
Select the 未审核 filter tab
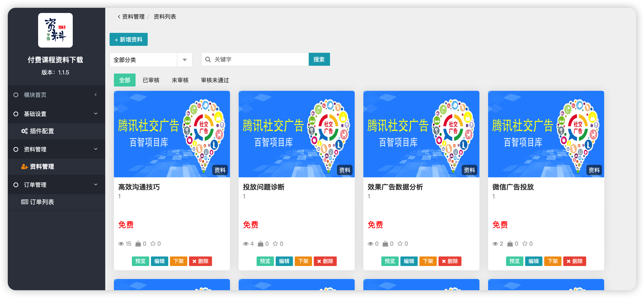pos(180,80)
